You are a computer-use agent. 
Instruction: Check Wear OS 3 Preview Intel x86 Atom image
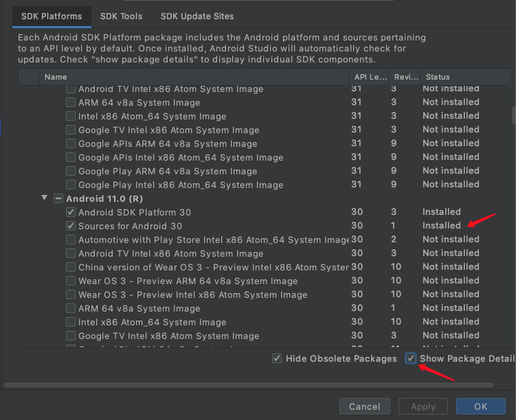[x=70, y=294]
